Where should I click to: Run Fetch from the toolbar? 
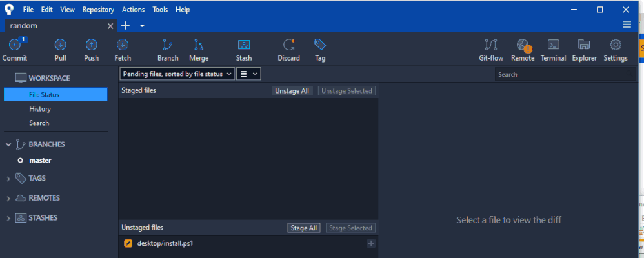123,49
